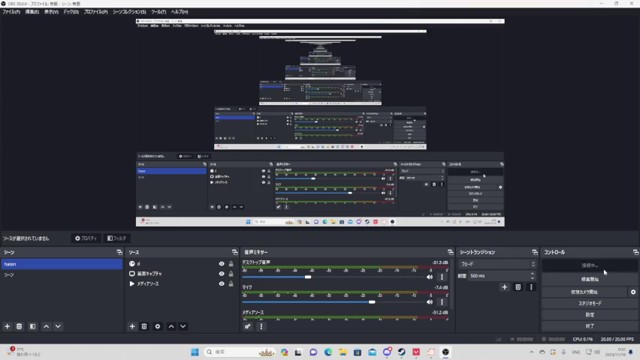Screen dimensions: 640x360
Task: Open the ファイル menu in menu bar
Action: pos(11,12)
